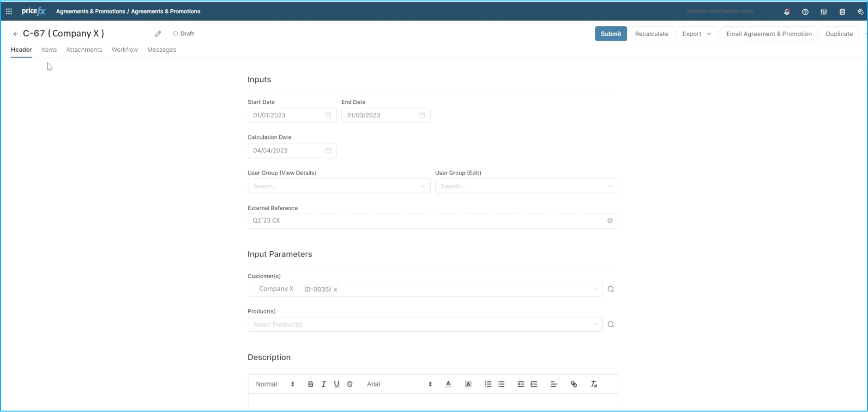Image resolution: width=868 pixels, height=412 pixels.
Task: Open the apps grid menu
Action: click(9, 12)
